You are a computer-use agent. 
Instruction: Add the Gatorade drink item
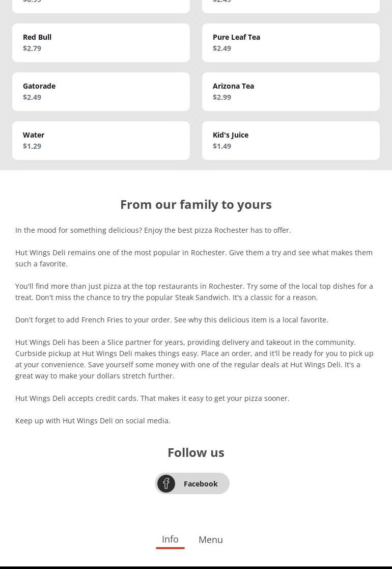pyautogui.click(x=101, y=92)
